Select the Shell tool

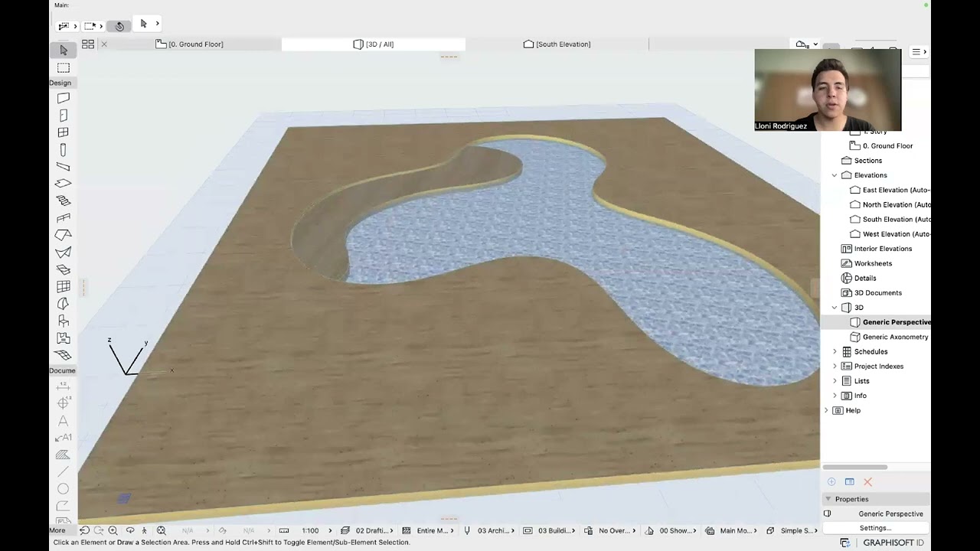tap(64, 252)
